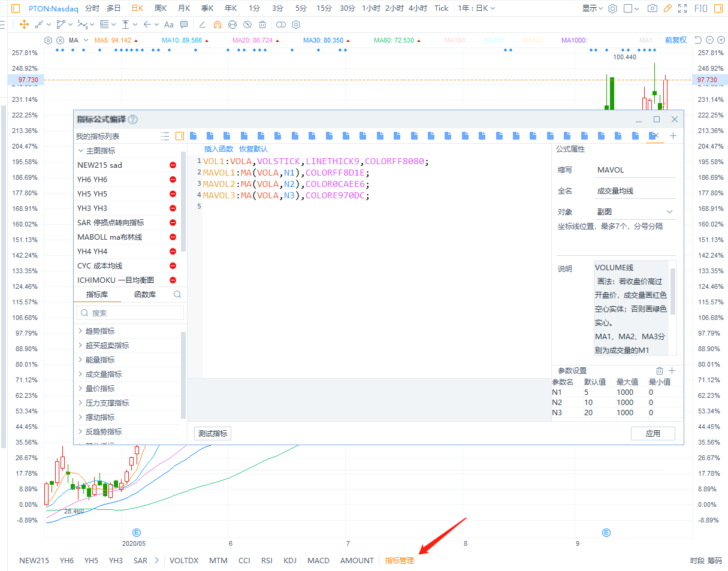Take a chart screenshot with camera icon
The image size is (728, 571).
pyautogui.click(x=653, y=8)
